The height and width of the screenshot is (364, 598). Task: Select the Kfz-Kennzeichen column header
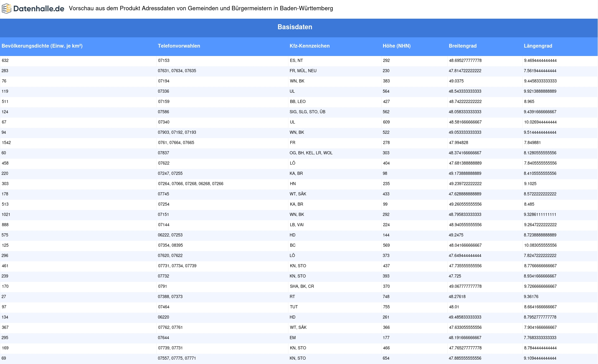pos(310,46)
